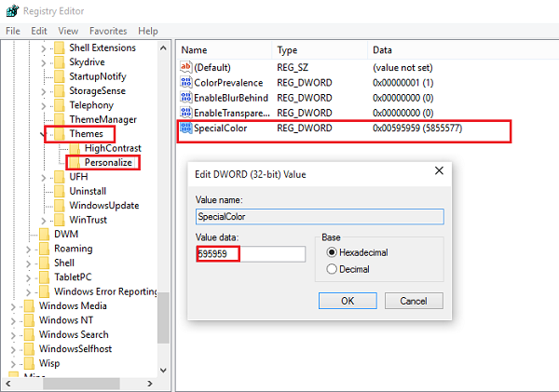559x392 pixels.
Task: Click the HighContrast folder icon
Action: pos(75,148)
